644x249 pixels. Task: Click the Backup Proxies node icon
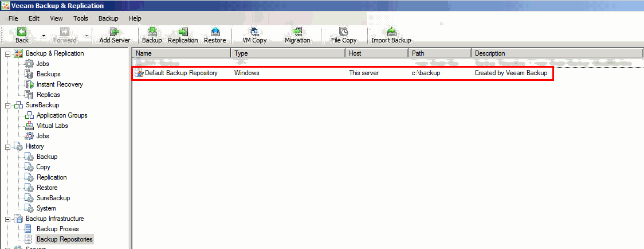(x=29, y=229)
